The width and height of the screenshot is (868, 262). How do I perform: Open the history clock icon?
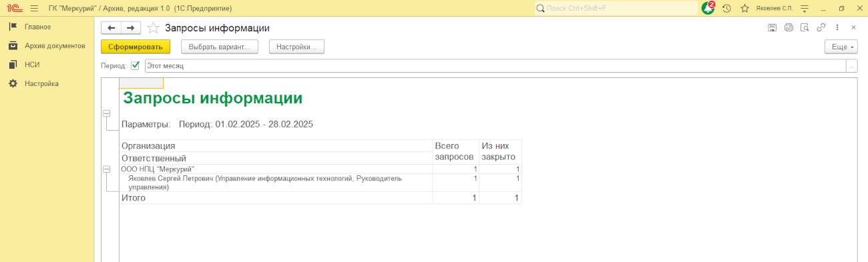[726, 8]
